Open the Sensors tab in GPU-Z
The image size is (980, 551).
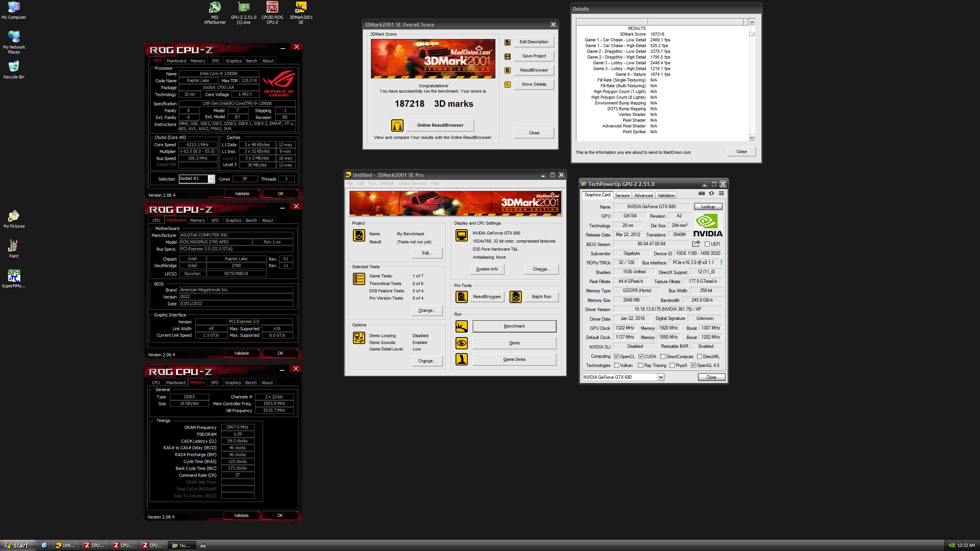[x=622, y=196]
